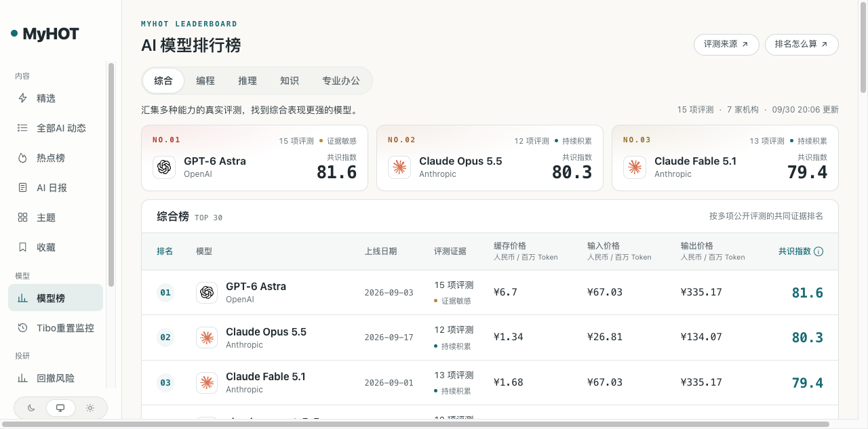The width and height of the screenshot is (868, 429).
Task: Click the document icon for AI 日报
Action: pyautogui.click(x=22, y=188)
